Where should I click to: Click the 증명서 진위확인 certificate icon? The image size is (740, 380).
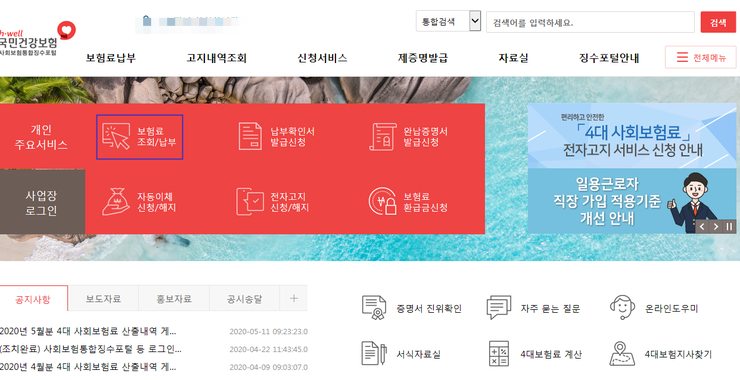(x=374, y=307)
